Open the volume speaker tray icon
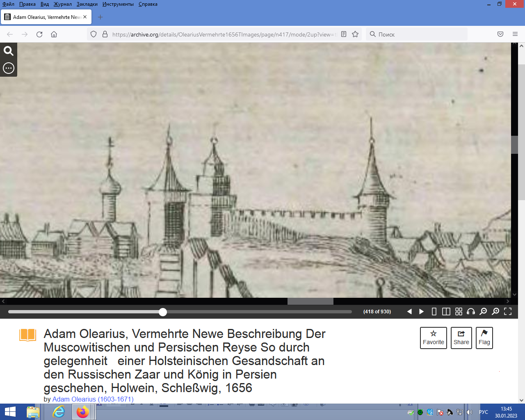The width and height of the screenshot is (525, 420). coord(470,412)
